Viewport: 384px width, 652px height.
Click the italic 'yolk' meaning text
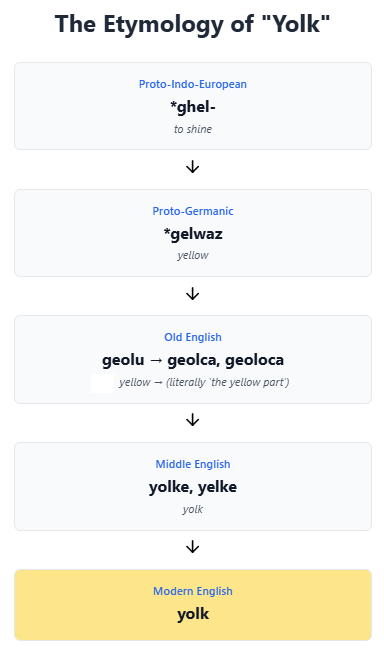tap(193, 509)
